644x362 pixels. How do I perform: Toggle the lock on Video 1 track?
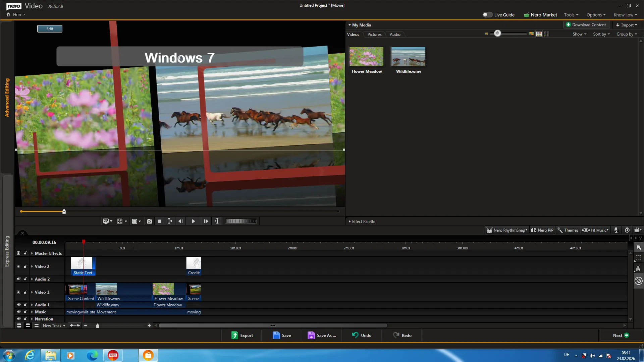click(x=25, y=292)
